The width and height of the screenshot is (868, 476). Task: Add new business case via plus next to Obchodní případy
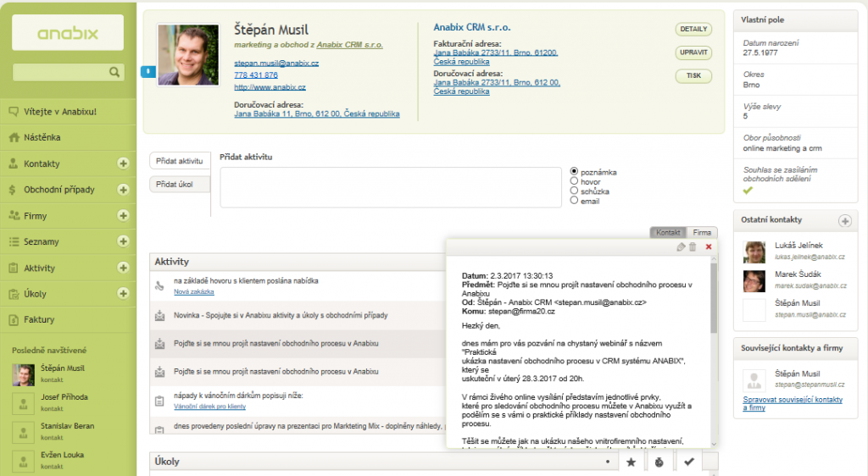123,190
